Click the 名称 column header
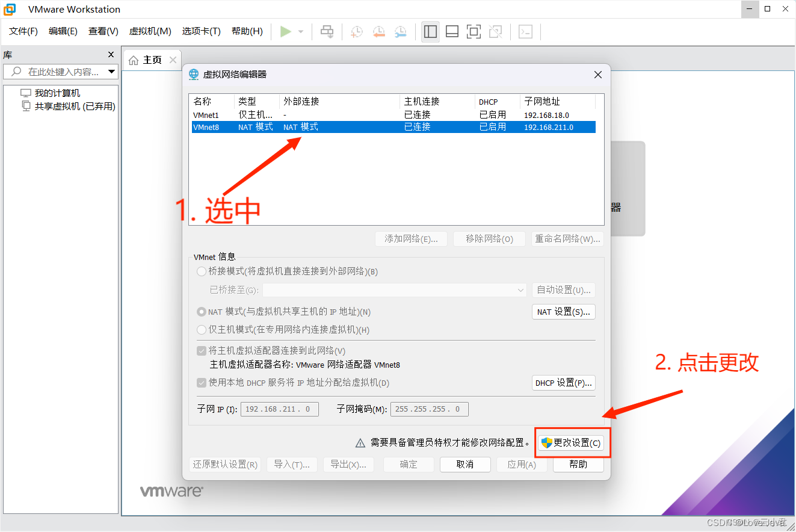 pyautogui.click(x=212, y=102)
